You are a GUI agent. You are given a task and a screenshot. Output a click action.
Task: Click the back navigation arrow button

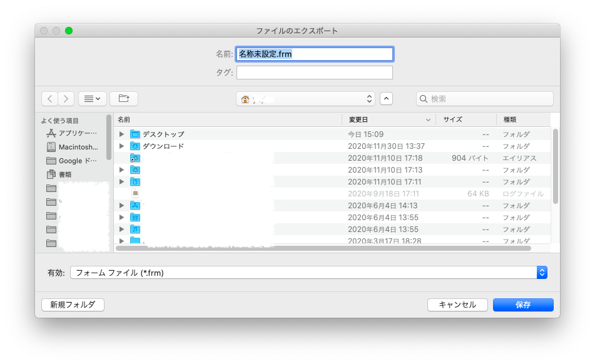point(49,99)
